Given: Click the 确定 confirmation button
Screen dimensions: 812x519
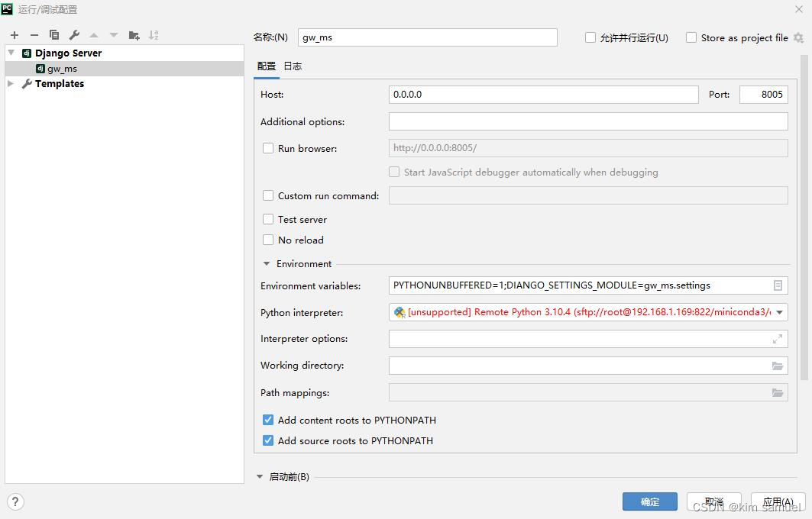Looking at the screenshot, I should tap(649, 501).
